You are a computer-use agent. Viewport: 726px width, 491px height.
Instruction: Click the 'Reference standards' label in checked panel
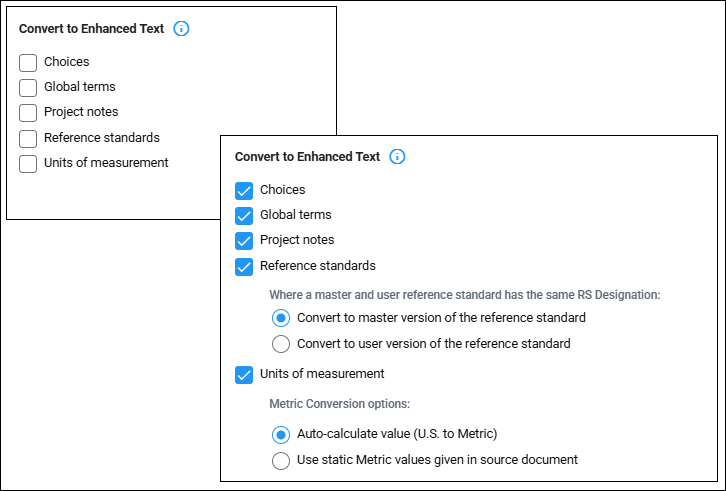(318, 266)
